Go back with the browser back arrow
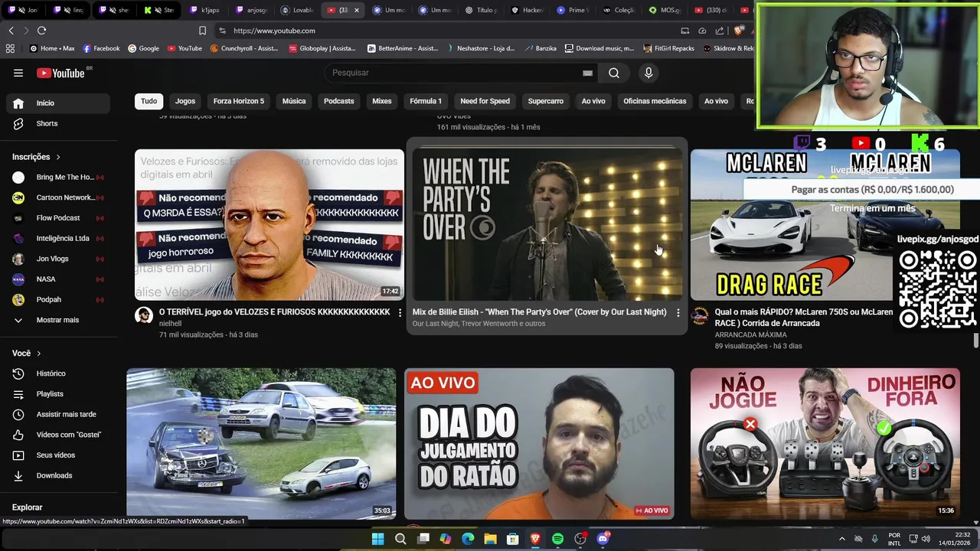This screenshot has width=980, height=551. (x=11, y=31)
